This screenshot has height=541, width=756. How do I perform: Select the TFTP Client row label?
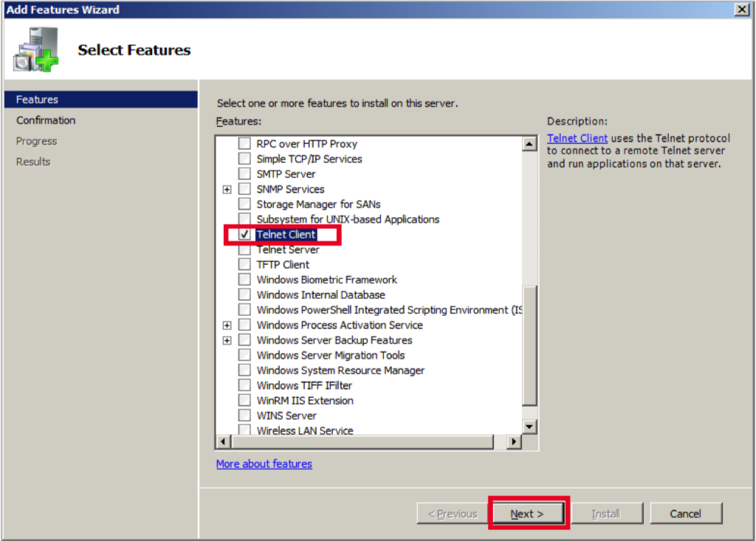pos(283,264)
